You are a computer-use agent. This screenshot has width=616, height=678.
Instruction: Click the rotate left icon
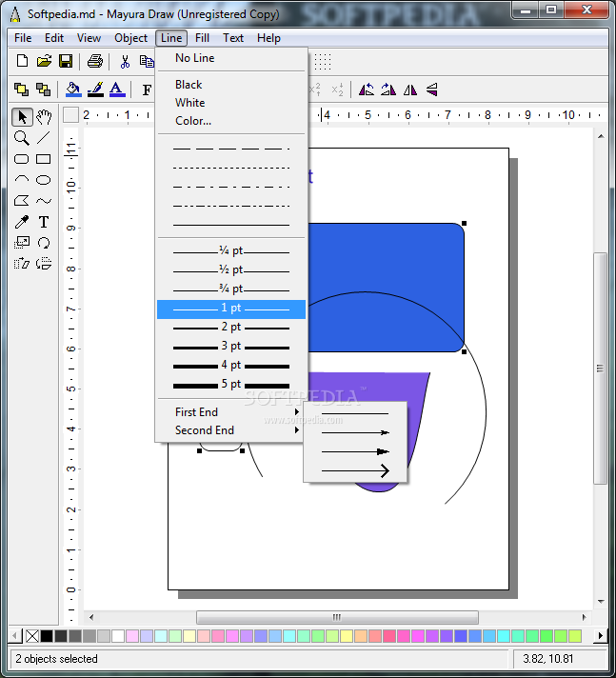pyautogui.click(x=367, y=90)
